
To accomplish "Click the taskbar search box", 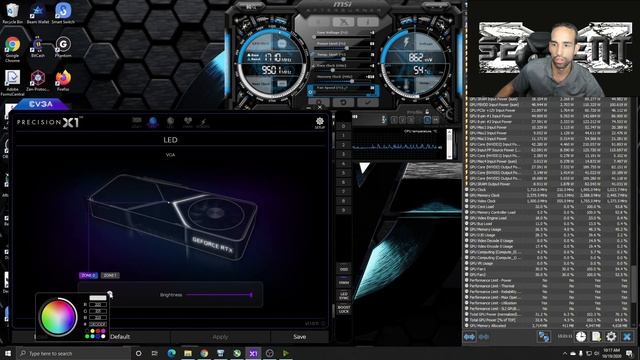I will 73,353.
